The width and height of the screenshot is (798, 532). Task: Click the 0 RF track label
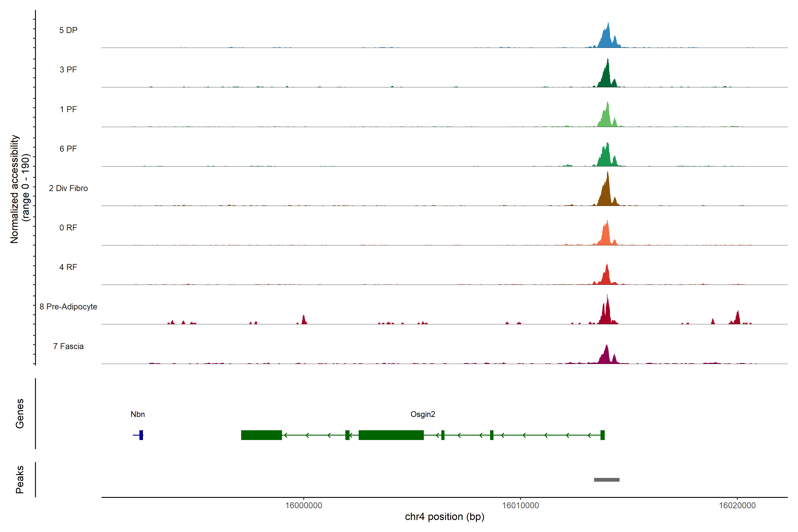point(68,228)
